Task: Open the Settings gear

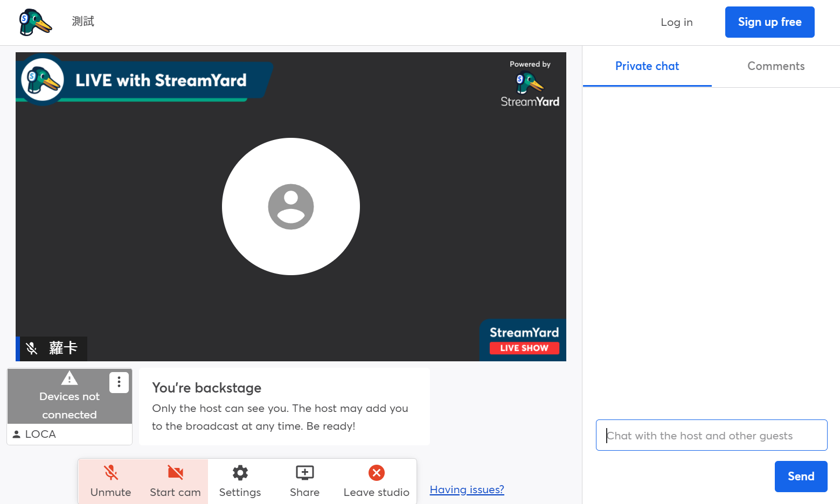Action: pyautogui.click(x=240, y=481)
